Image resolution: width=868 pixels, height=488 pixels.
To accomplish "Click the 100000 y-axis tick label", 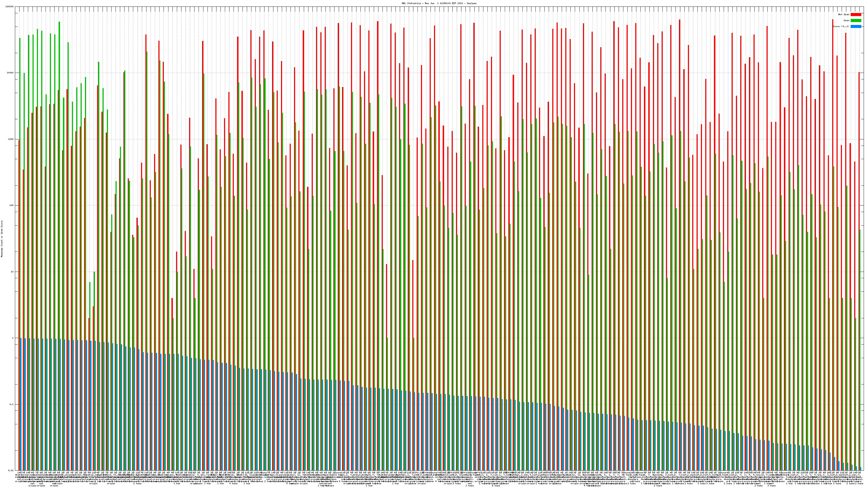I will point(10,7).
